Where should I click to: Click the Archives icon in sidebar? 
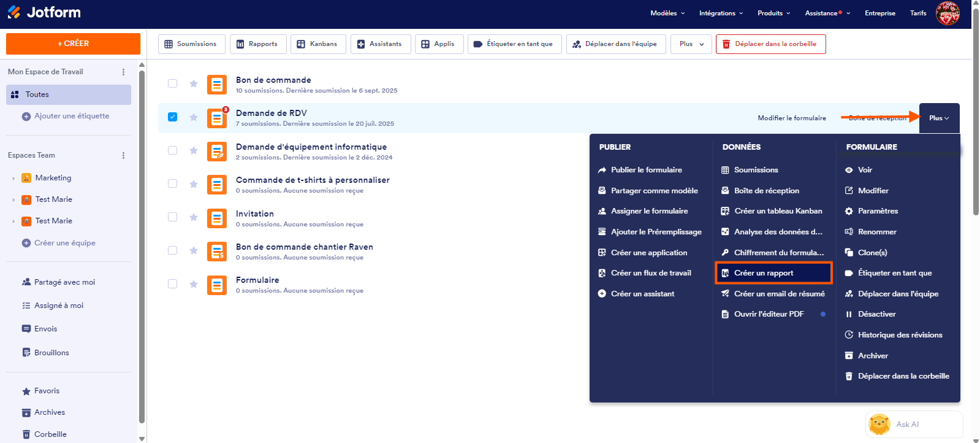26,413
